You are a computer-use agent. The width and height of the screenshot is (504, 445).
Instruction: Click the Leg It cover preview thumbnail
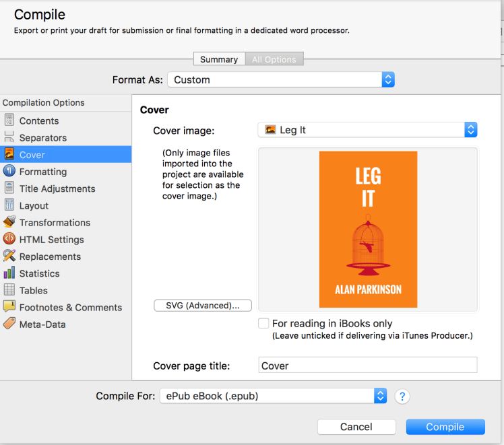point(368,229)
